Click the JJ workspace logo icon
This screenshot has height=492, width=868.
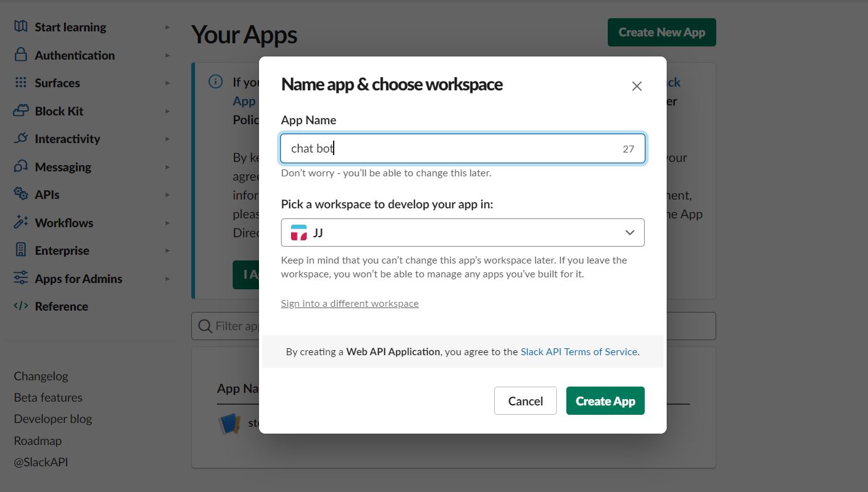[x=299, y=233]
